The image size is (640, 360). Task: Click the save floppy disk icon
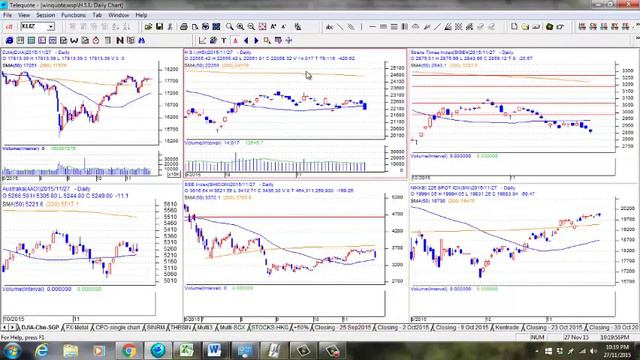point(159,27)
